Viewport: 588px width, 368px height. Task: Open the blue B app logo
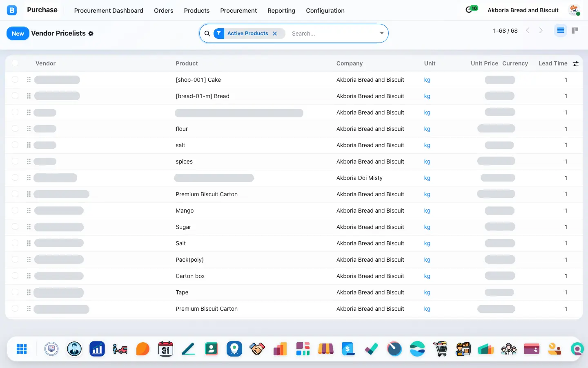[x=12, y=10]
